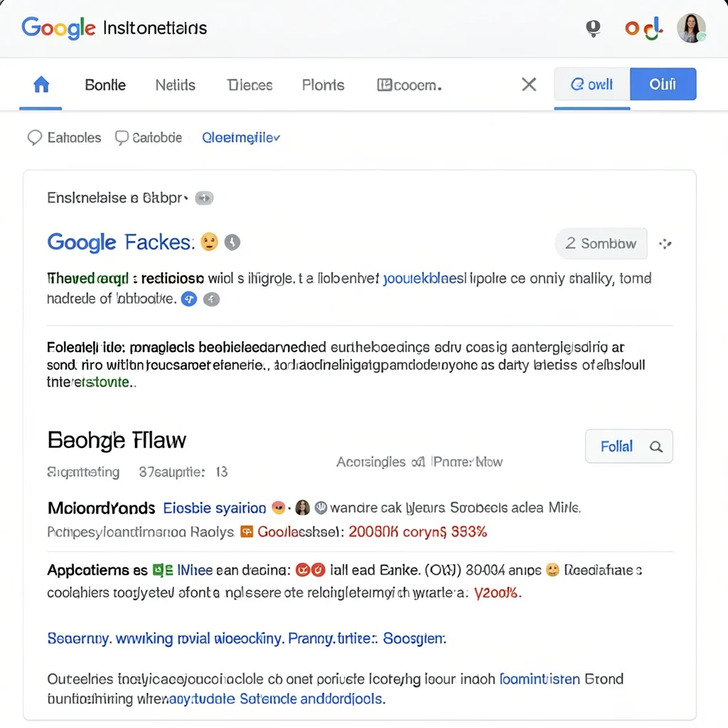Switch to the Plonis tab
Image resolution: width=728 pixels, height=728 pixels.
[323, 84]
